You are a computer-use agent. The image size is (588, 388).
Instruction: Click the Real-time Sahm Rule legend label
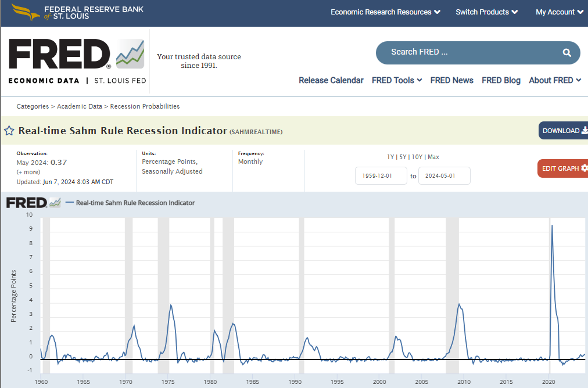click(x=135, y=203)
